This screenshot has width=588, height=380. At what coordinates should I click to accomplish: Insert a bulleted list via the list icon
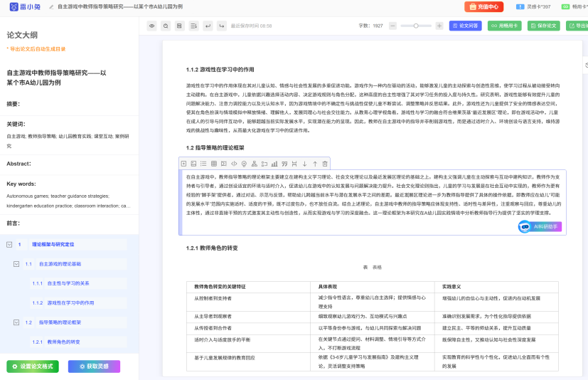coord(203,164)
